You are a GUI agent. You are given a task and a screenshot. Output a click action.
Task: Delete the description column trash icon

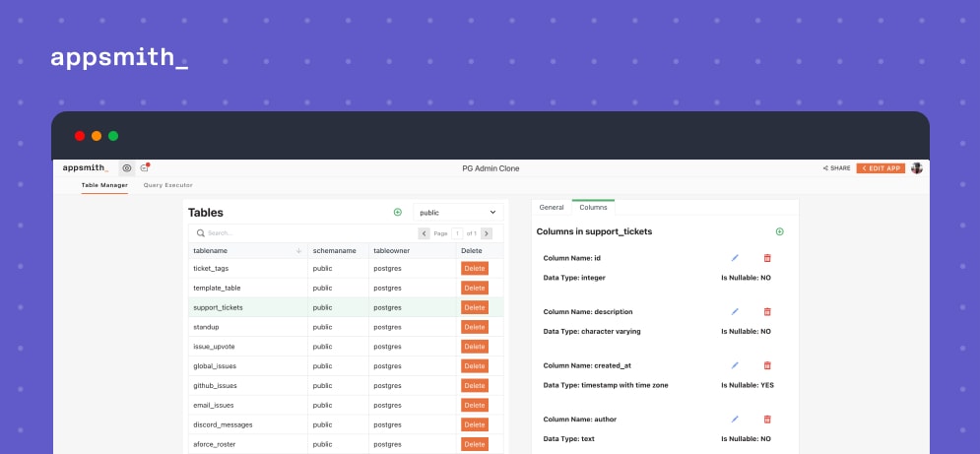(767, 311)
